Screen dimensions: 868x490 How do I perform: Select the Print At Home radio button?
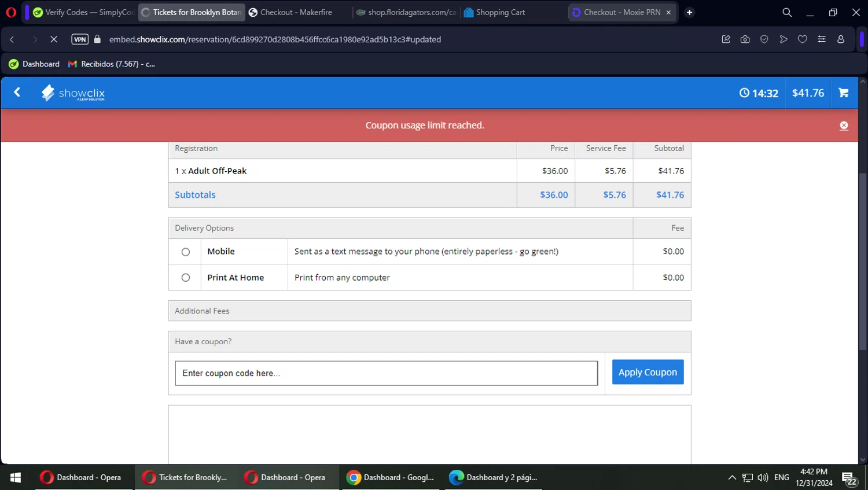[185, 278]
